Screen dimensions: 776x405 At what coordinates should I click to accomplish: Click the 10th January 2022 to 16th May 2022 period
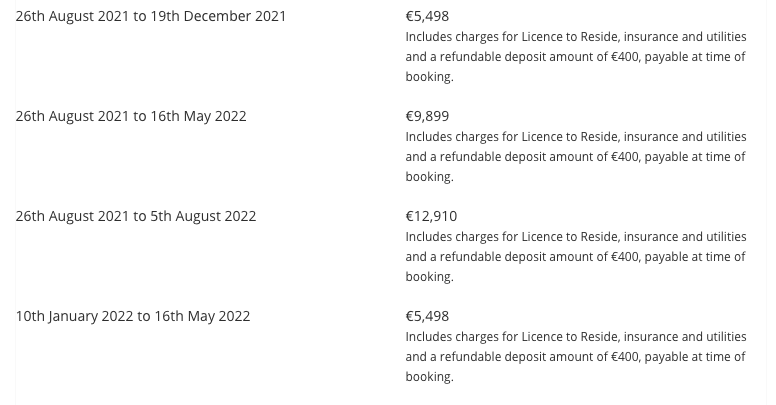point(133,316)
